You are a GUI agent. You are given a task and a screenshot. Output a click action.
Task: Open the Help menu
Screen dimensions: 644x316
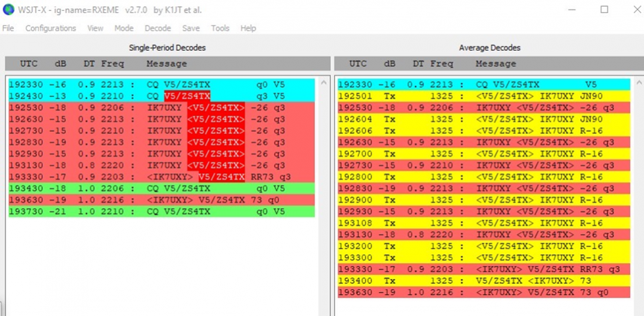coord(249,28)
